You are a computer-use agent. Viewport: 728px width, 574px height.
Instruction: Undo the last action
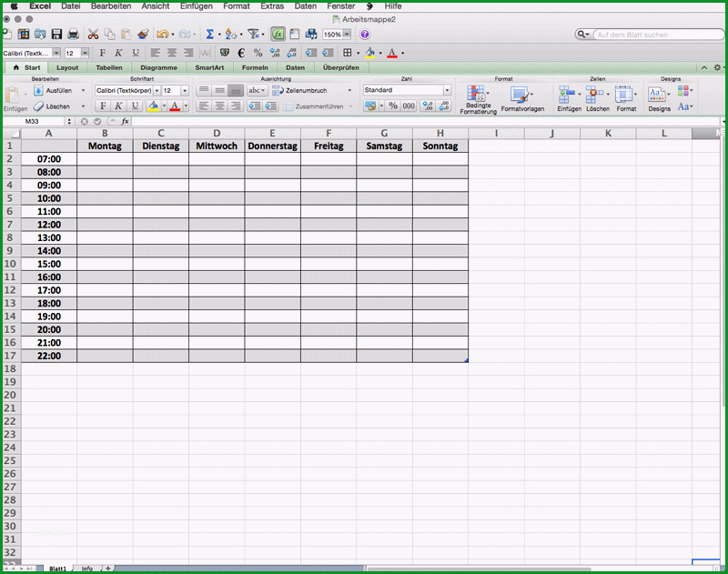(163, 35)
